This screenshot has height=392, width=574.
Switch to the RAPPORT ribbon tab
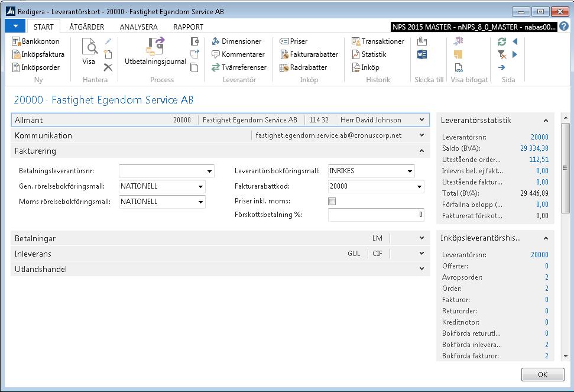pyautogui.click(x=188, y=27)
